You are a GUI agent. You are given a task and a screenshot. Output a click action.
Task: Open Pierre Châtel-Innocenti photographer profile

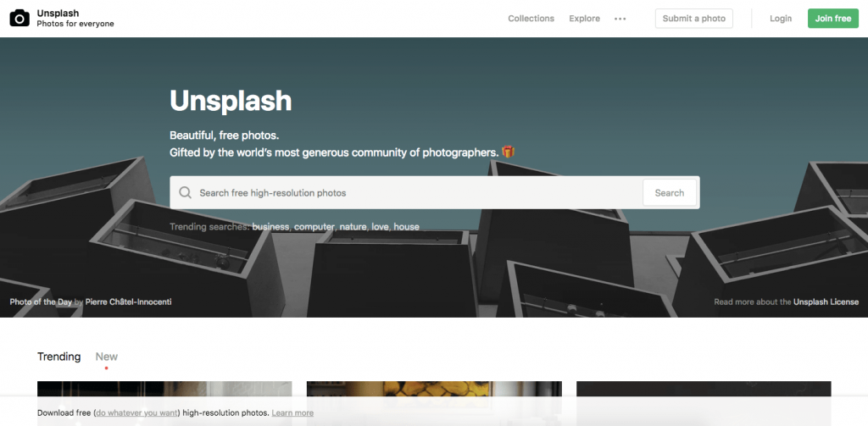(129, 302)
